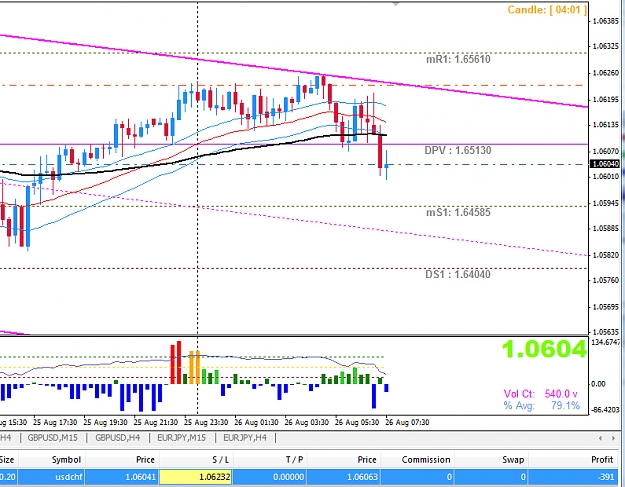Viewport: 625px width, 487px height.
Task: Click the gray chart shift marker at chart top
Action: 395,3
